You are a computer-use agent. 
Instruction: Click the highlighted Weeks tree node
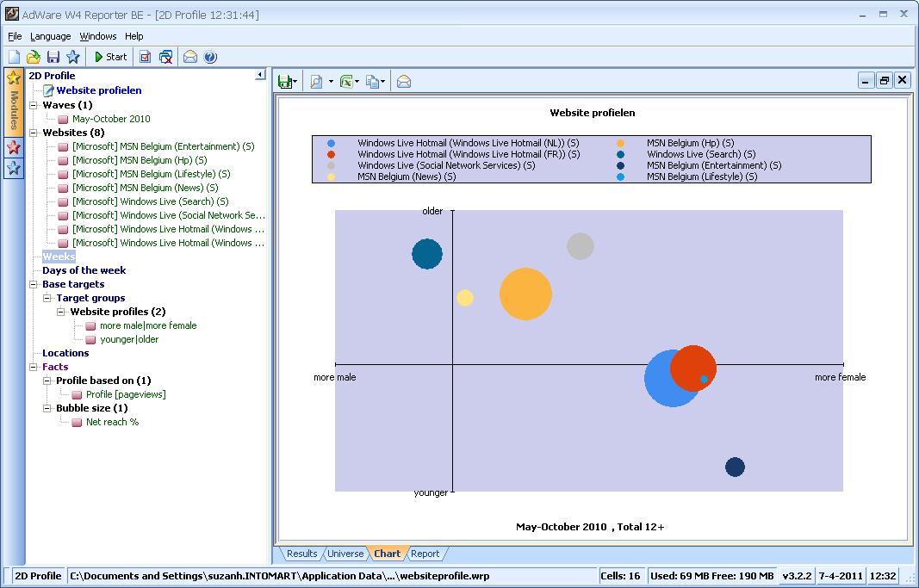click(x=59, y=257)
